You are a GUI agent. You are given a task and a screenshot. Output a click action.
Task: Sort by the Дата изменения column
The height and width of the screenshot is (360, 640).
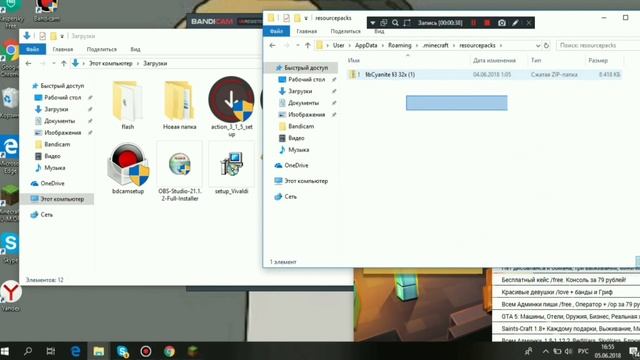tap(494, 60)
